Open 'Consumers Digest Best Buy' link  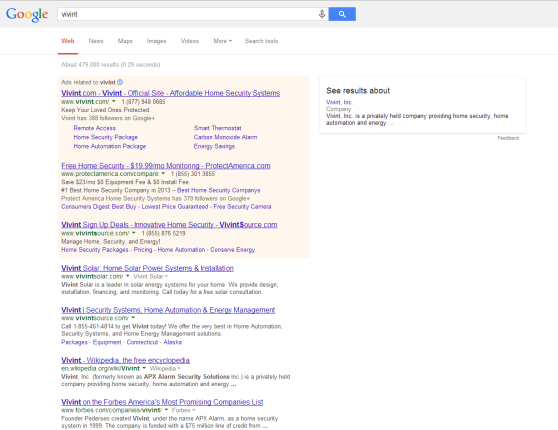(99, 207)
